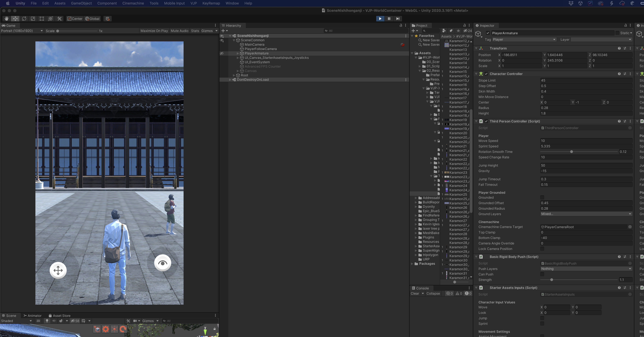Select the Scale tool

pyautogui.click(x=33, y=19)
